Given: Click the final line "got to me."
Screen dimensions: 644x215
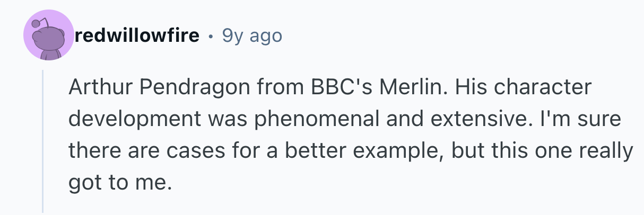Looking at the screenshot, I should pyautogui.click(x=120, y=183).
